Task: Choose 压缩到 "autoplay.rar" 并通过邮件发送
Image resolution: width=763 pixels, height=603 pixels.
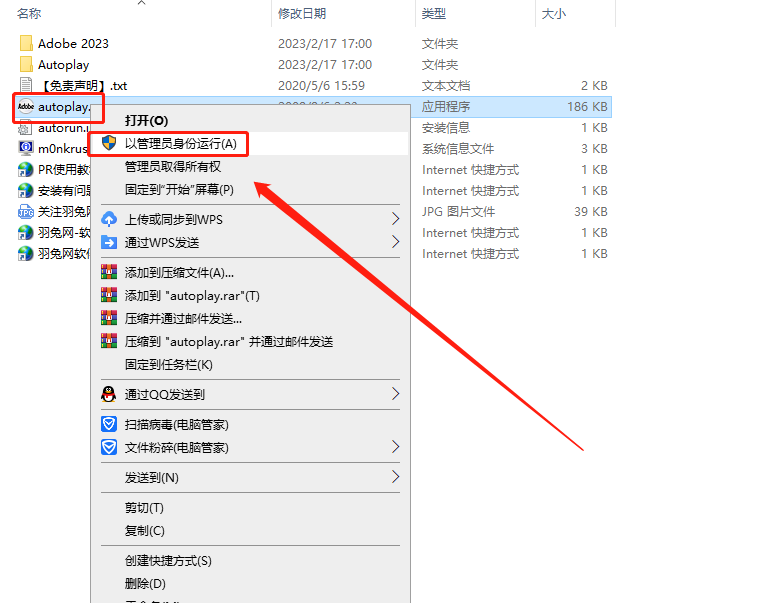Action: click(229, 342)
